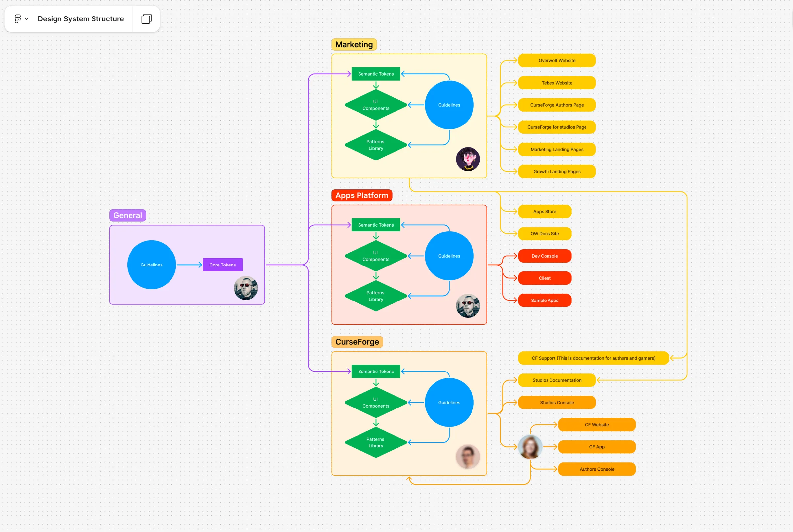Screen dimensions: 793x532
Task: Select Patterns Library diamond in CurseForge
Action: [x=376, y=443]
